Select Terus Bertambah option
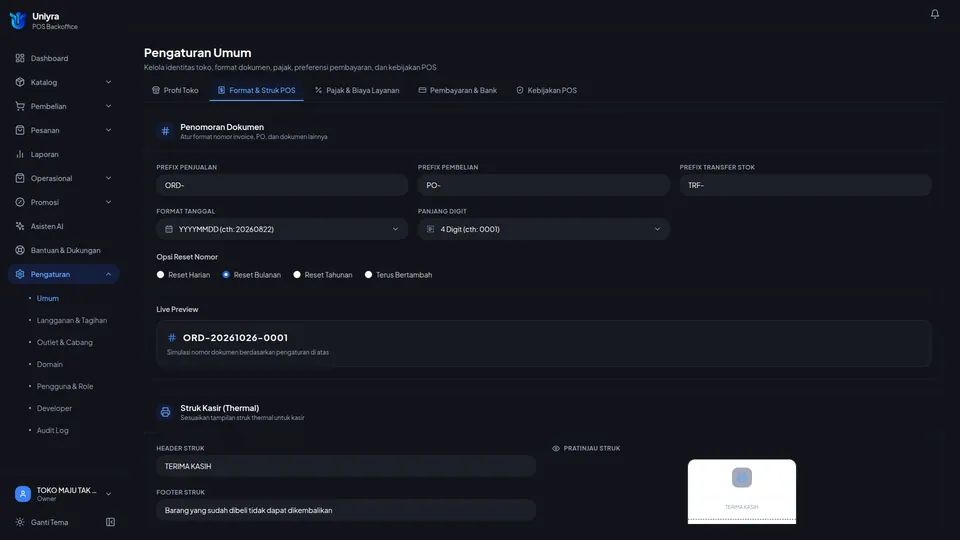The height and width of the screenshot is (540, 960). point(369,275)
